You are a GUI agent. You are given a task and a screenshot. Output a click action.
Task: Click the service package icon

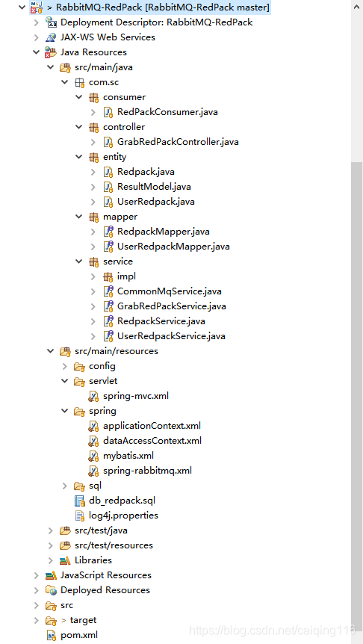pyautogui.click(x=93, y=261)
